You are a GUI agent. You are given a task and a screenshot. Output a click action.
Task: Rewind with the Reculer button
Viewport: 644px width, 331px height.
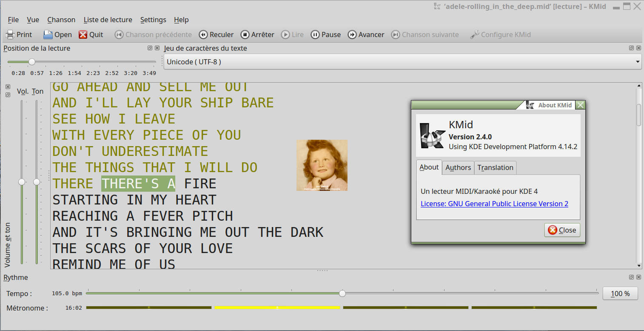click(x=216, y=35)
